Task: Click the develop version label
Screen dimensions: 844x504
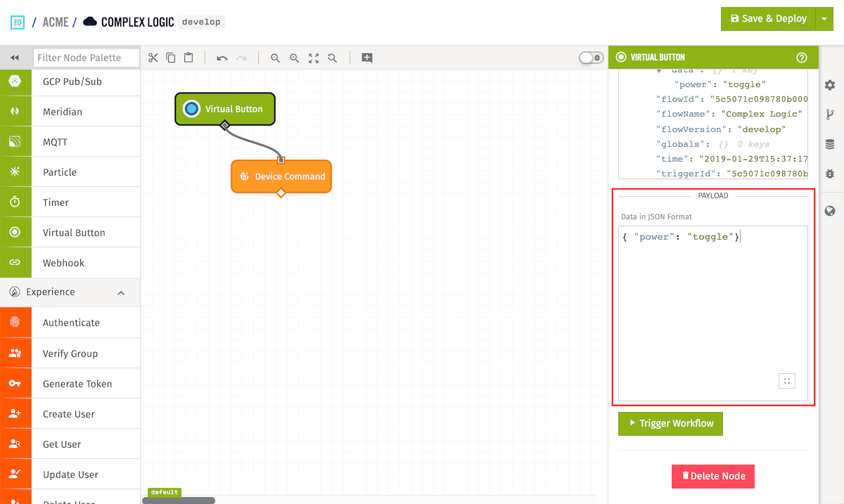Action: (201, 22)
